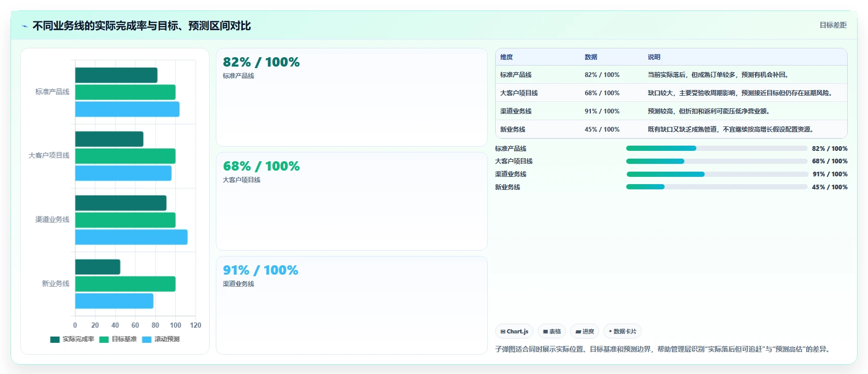This screenshot has height=374, width=868.
Task: Click the 标准产品线 table row name
Action: [x=516, y=75]
